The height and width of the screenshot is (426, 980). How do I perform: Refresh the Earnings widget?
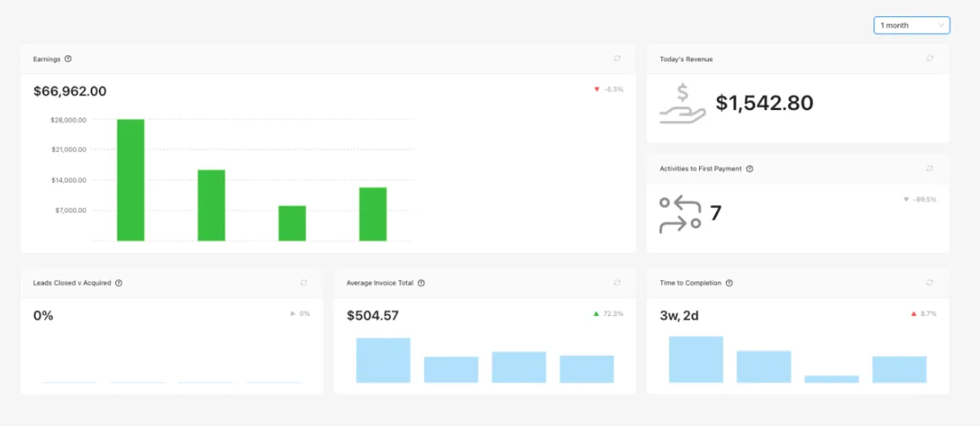click(x=617, y=59)
